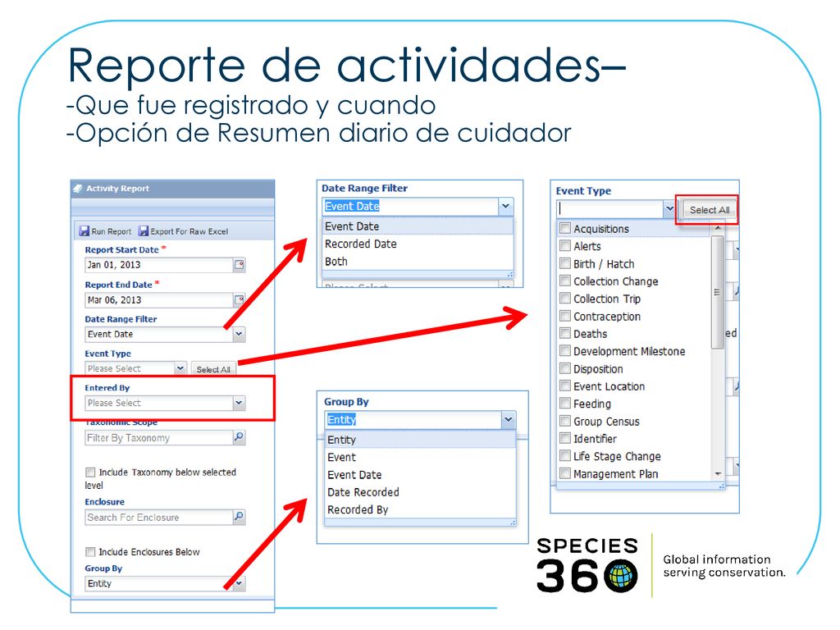Check Contraception event type
The height and width of the screenshot is (630, 840).
coord(564,316)
